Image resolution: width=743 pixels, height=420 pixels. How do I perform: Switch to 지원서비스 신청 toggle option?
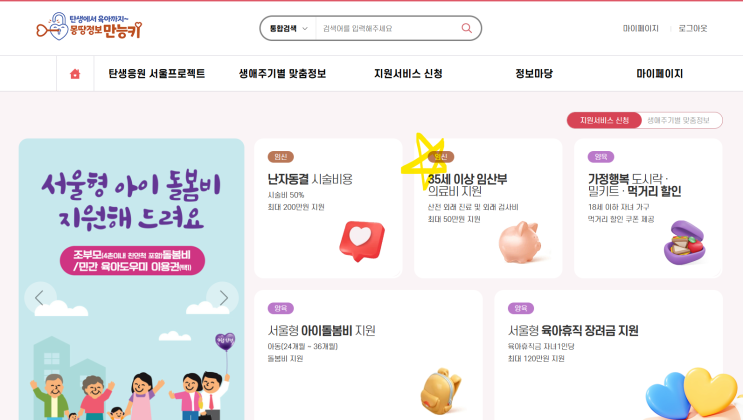pyautogui.click(x=604, y=120)
